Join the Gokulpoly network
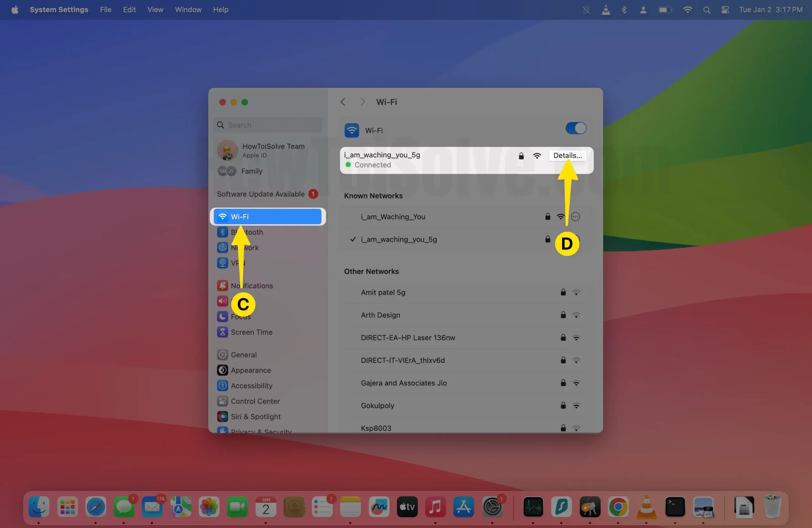812x528 pixels. pyautogui.click(x=377, y=406)
